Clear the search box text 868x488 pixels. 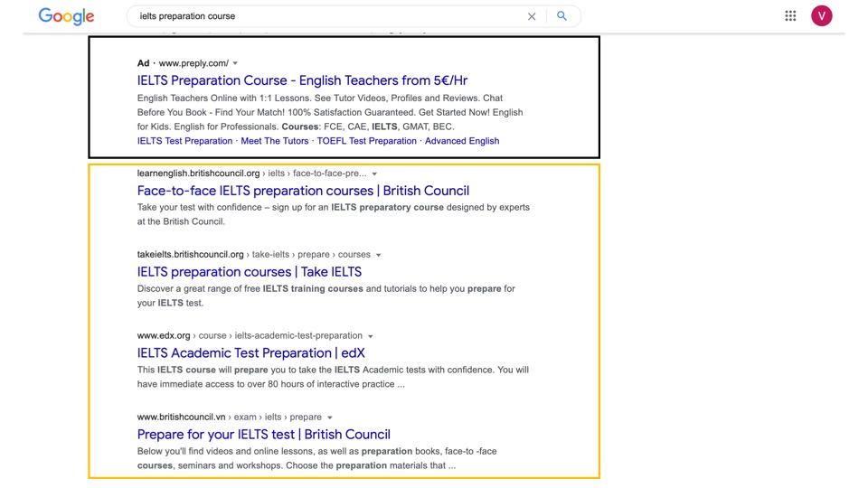[532, 16]
